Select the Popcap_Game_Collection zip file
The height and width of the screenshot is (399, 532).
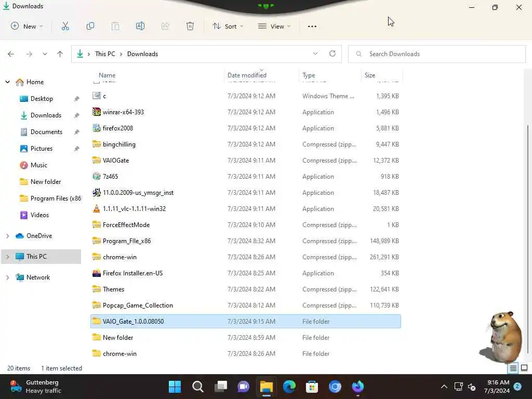[246, 305]
